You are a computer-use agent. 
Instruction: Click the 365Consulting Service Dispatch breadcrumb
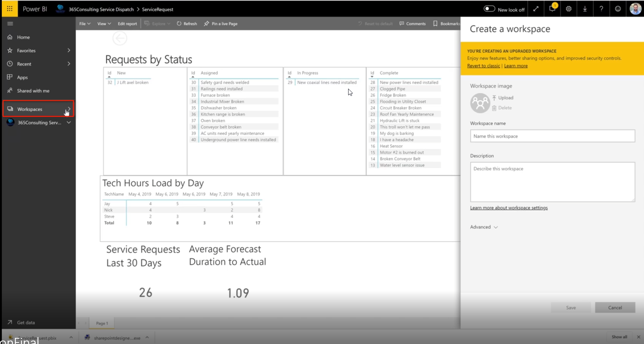click(x=101, y=9)
